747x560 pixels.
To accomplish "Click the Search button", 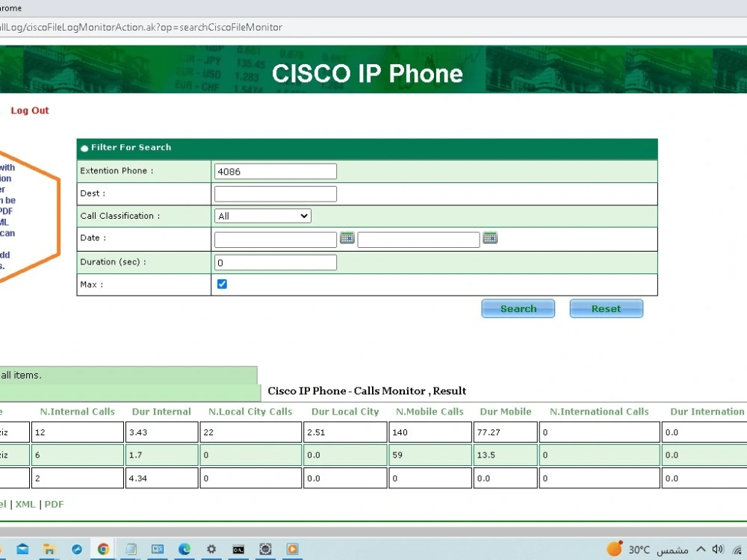I will pos(518,308).
